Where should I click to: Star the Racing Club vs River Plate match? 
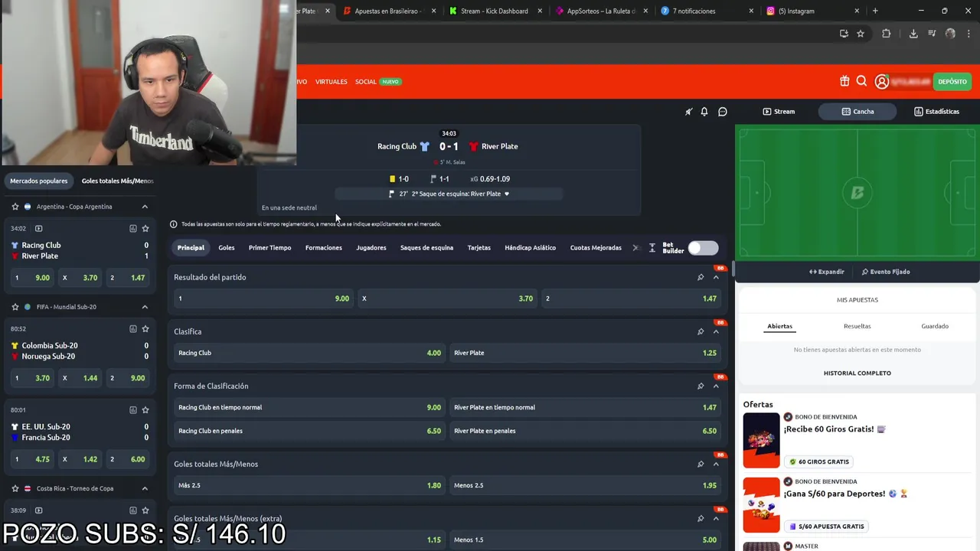coord(145,228)
